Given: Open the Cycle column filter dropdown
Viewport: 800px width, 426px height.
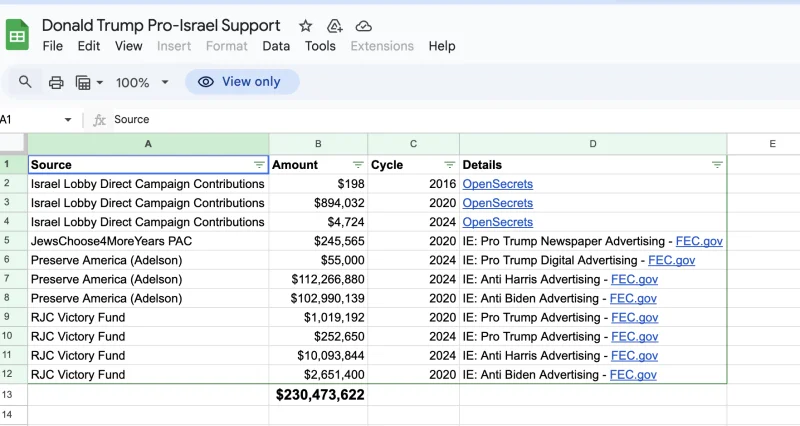Looking at the screenshot, I should click(x=449, y=165).
